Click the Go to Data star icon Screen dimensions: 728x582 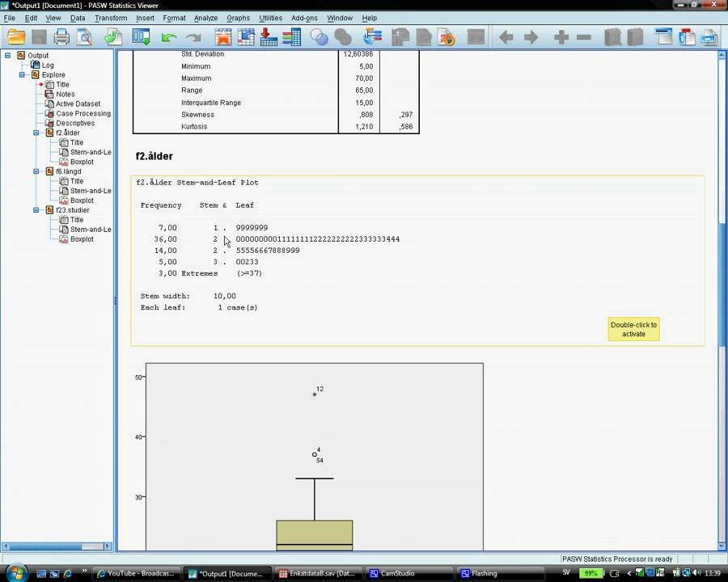pos(223,36)
